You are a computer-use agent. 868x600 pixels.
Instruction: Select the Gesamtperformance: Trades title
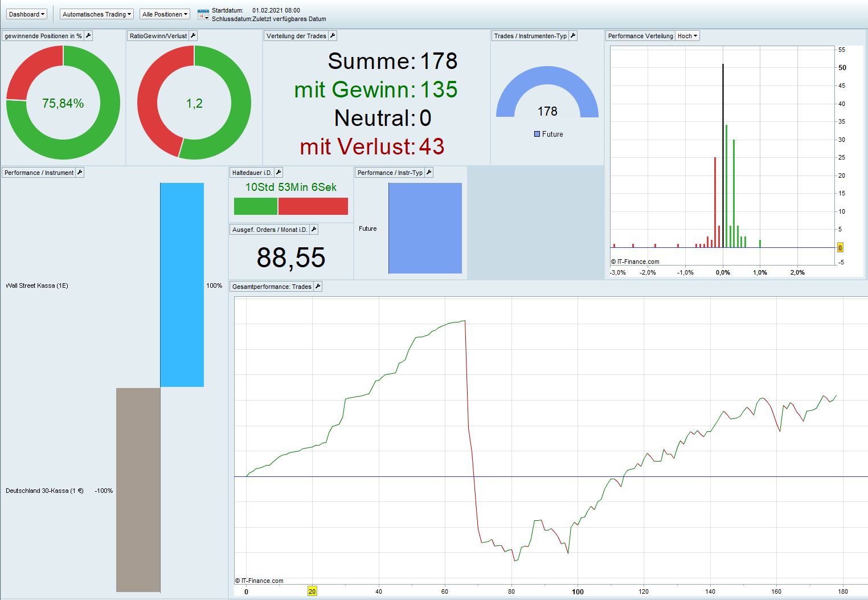click(x=272, y=287)
